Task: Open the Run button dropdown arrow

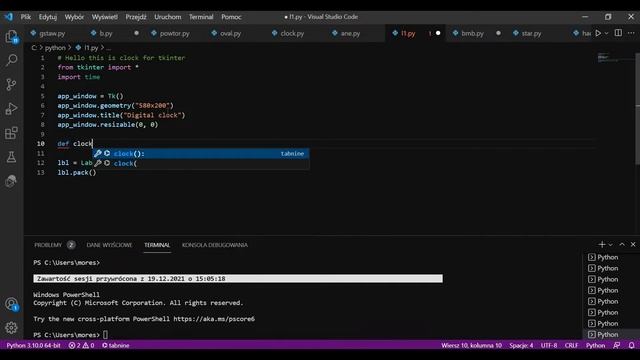Action: click(x=607, y=33)
